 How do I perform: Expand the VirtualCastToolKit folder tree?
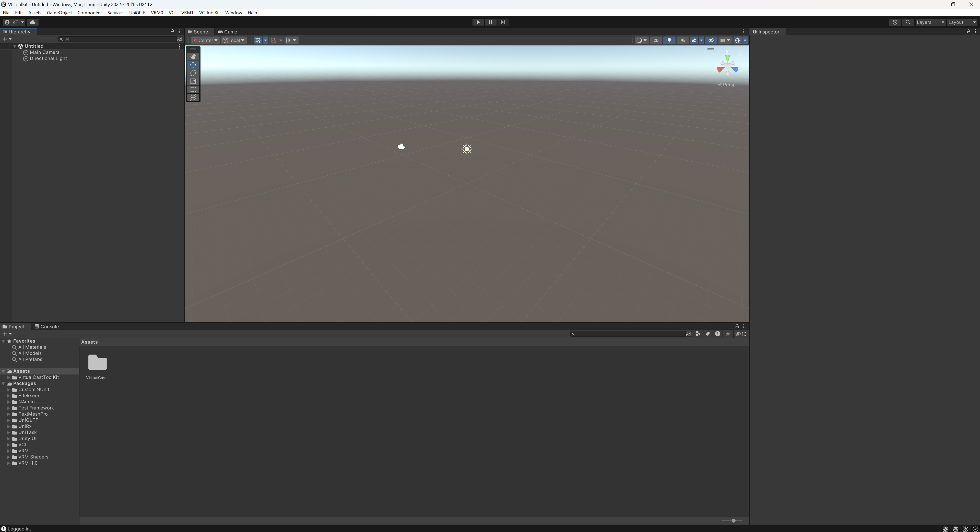(x=9, y=377)
